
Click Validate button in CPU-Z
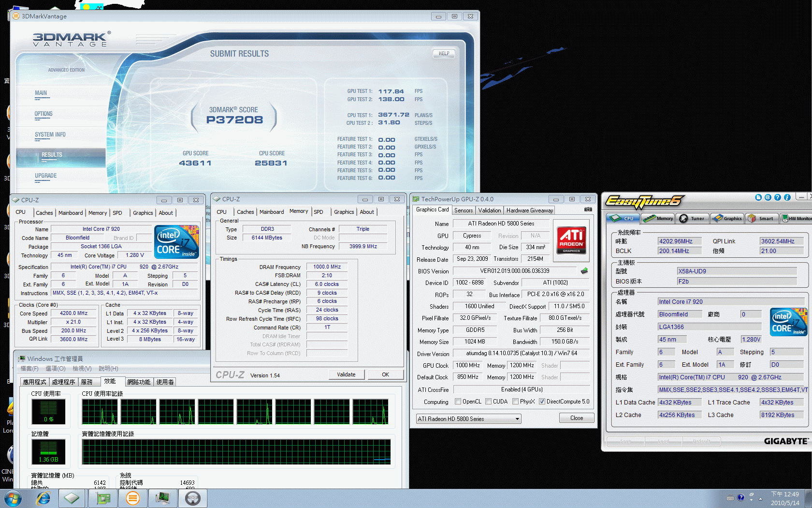[x=346, y=374]
